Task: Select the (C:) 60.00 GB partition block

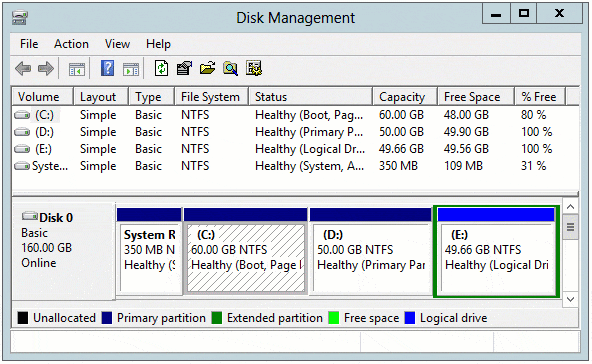Action: pos(245,251)
